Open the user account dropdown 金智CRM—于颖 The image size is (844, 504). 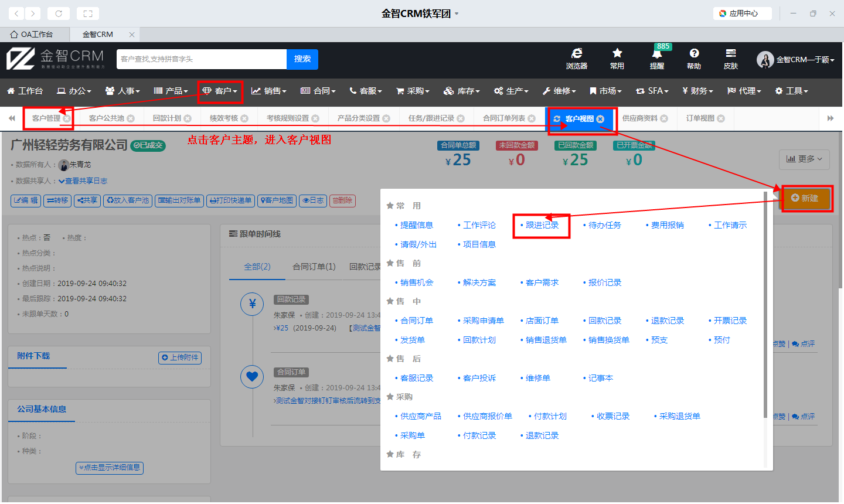click(x=795, y=59)
